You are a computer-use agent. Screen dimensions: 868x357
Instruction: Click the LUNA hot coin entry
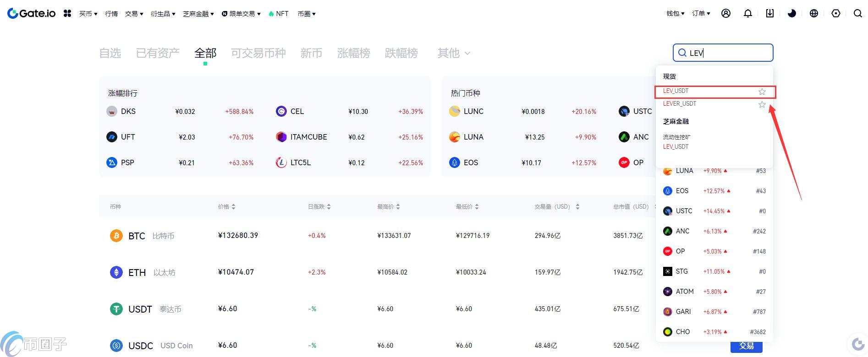point(522,137)
